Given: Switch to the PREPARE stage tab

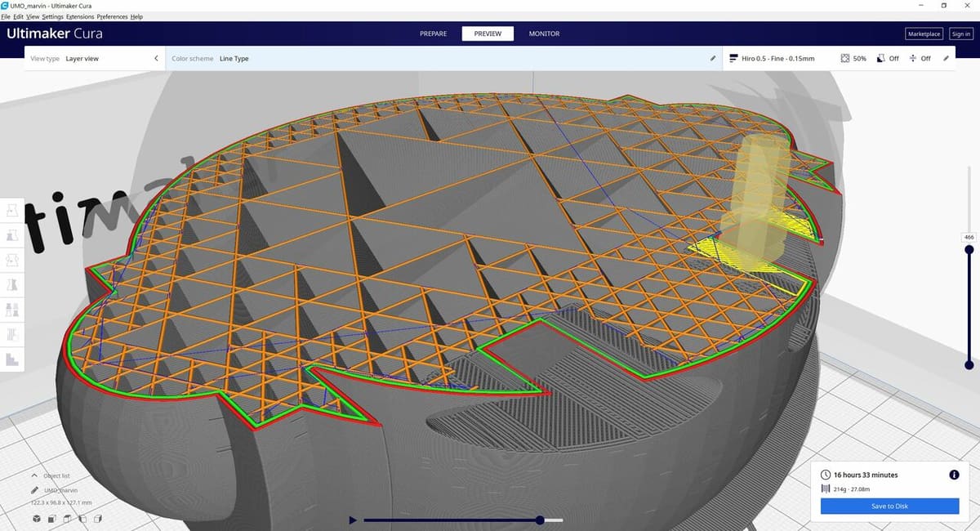Looking at the screenshot, I should point(433,33).
